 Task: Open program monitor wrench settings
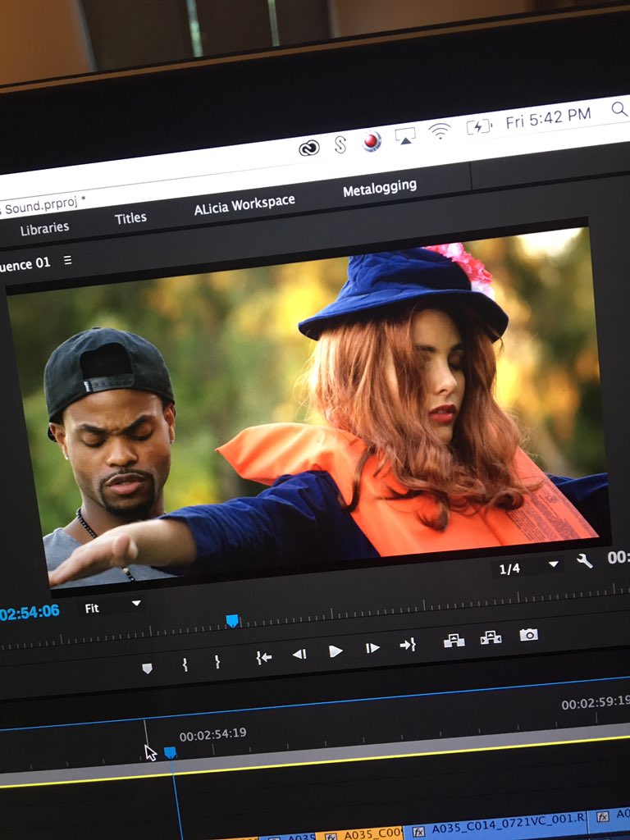coord(584,560)
